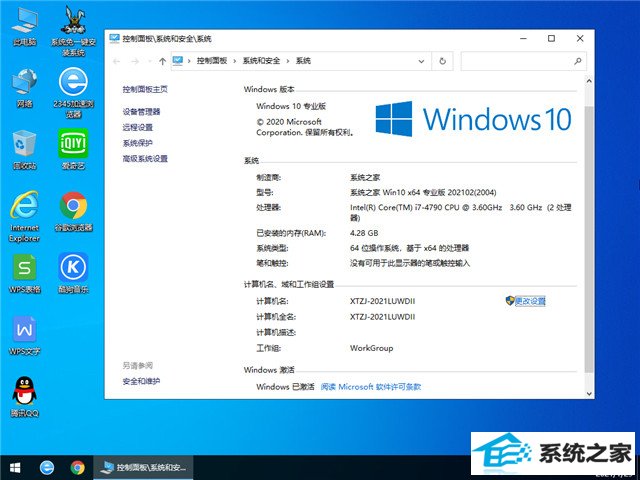Open the 回收站 recycle bin icon

pyautogui.click(x=24, y=149)
